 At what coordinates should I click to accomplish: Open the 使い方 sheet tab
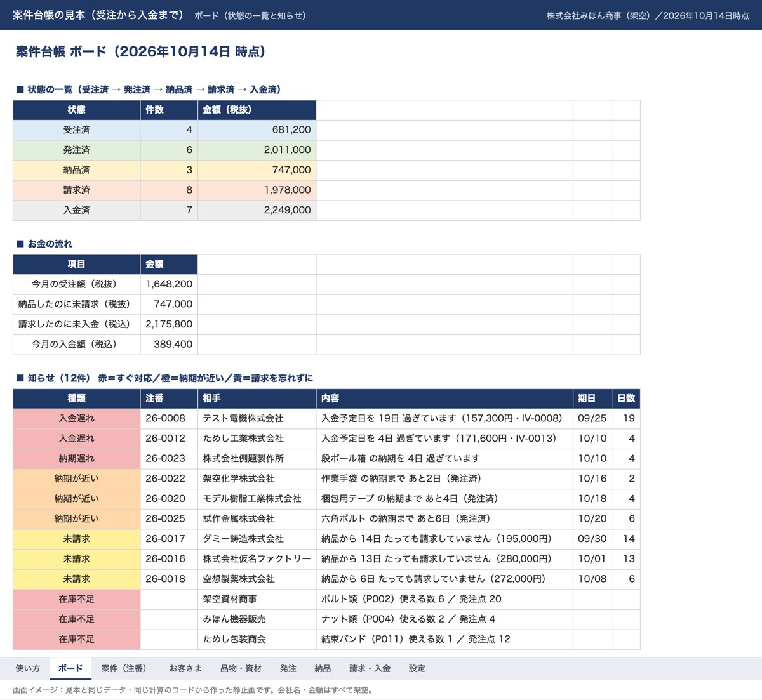tap(27, 668)
